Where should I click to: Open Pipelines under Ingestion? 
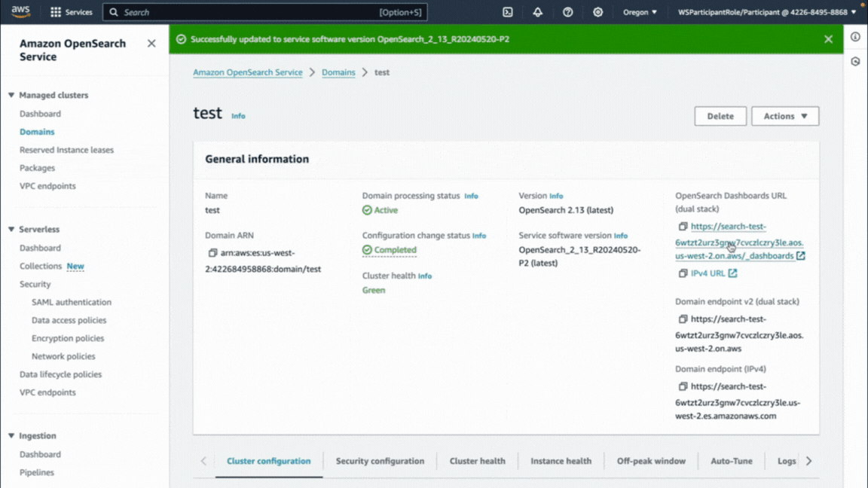coord(36,472)
